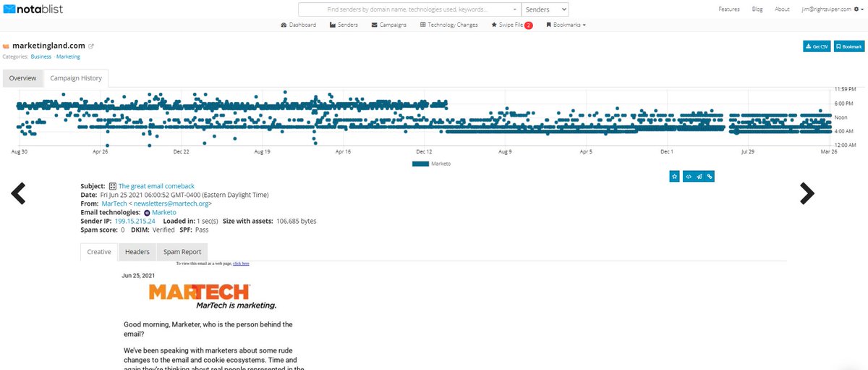Open the Campaigns menu item
This screenshot has width=868, height=370.
[x=388, y=25]
